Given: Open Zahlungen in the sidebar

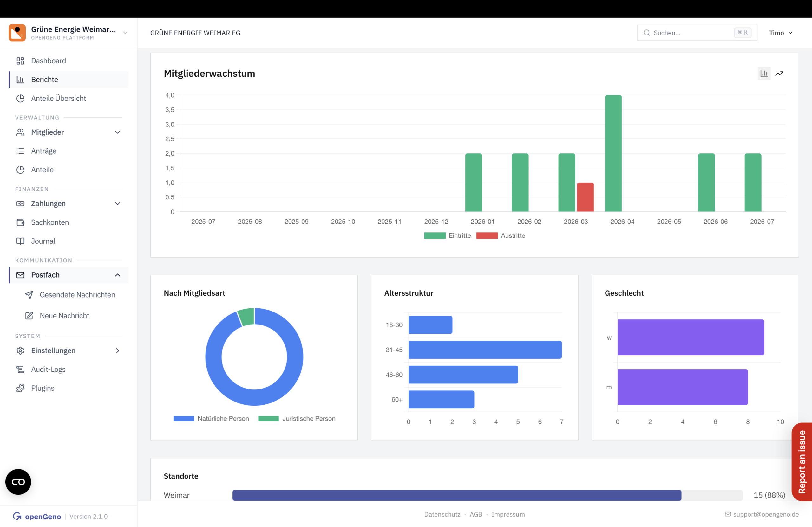Looking at the screenshot, I should point(69,203).
